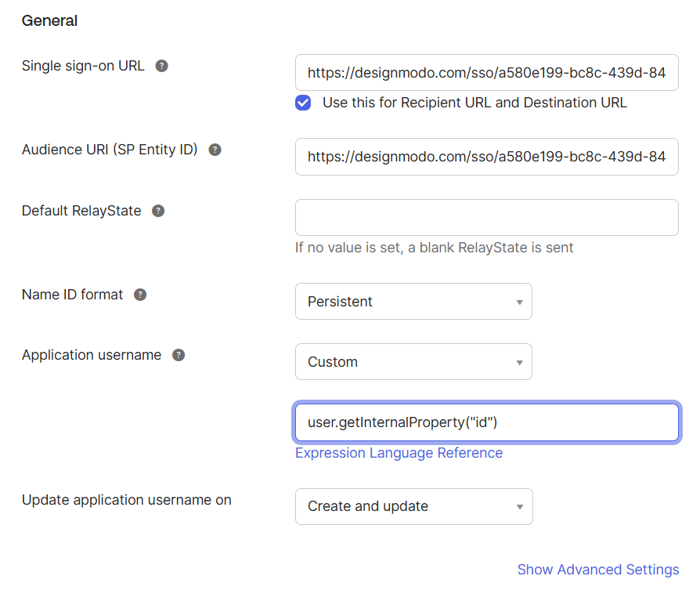Click the Single sign-on URL label
Image resolution: width=700 pixels, height=594 pixels.
(83, 66)
